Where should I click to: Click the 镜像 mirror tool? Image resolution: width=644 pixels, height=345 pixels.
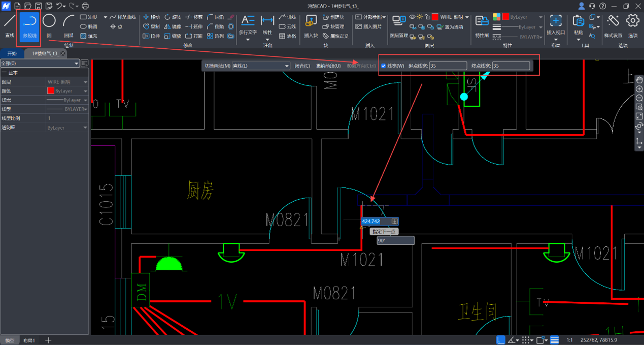pos(173,26)
